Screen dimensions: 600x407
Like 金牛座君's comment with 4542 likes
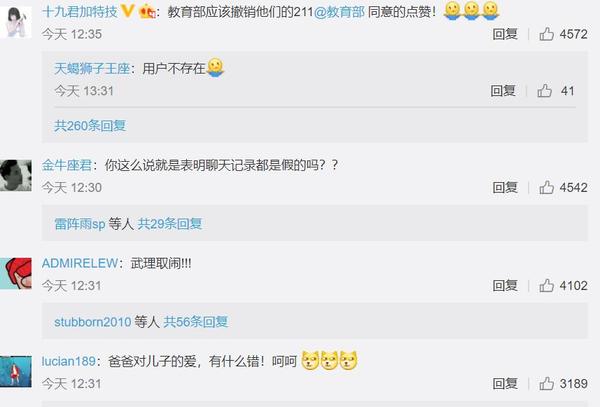pos(546,187)
